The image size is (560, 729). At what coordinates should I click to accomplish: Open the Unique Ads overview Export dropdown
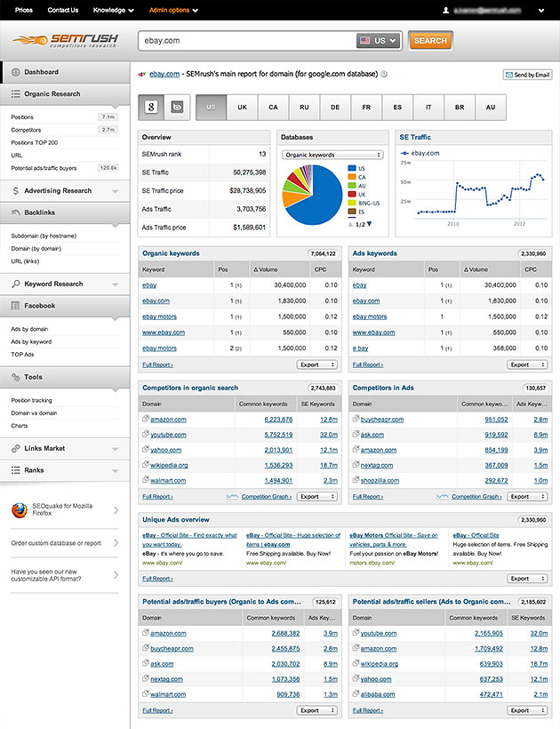click(527, 579)
